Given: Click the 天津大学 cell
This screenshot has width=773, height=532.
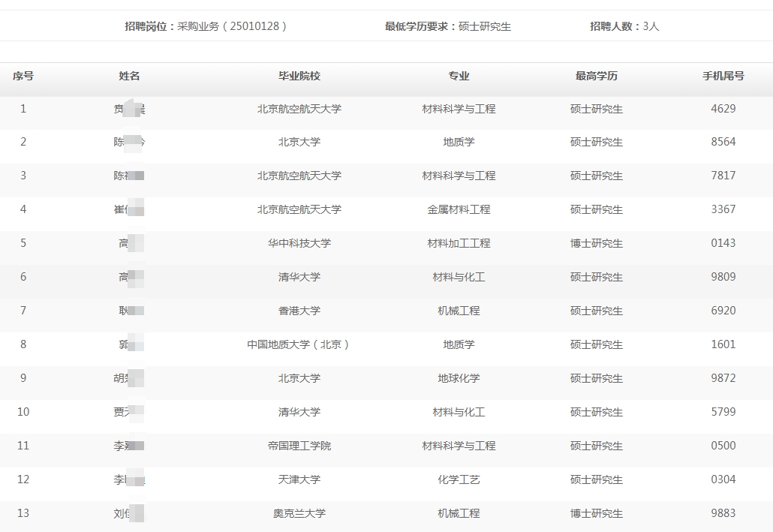Looking at the screenshot, I should click(299, 479).
